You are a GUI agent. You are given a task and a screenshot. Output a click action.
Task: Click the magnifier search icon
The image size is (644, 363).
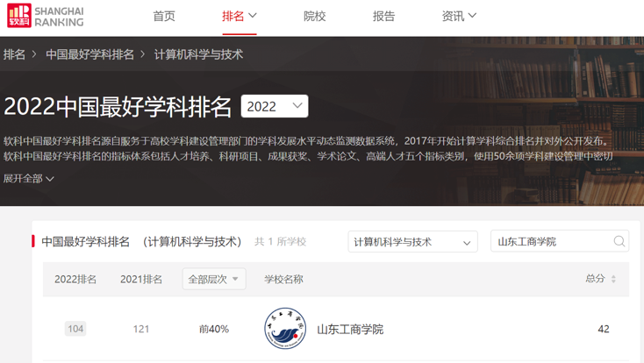pyautogui.click(x=619, y=241)
